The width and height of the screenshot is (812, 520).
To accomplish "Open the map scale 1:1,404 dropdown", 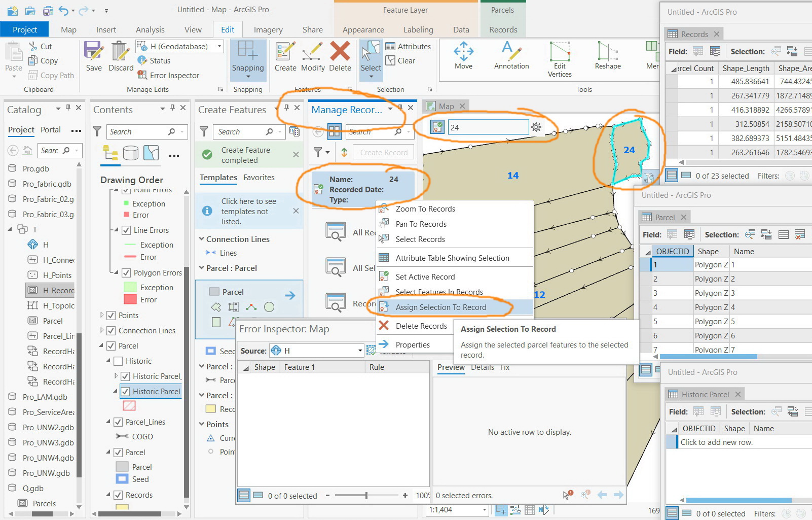I will [x=485, y=510].
